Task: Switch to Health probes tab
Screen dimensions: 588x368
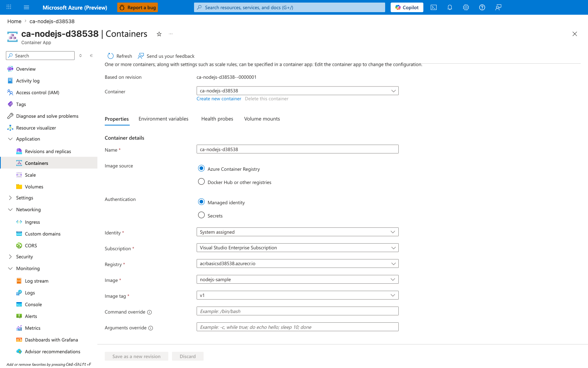Action: 217,119
